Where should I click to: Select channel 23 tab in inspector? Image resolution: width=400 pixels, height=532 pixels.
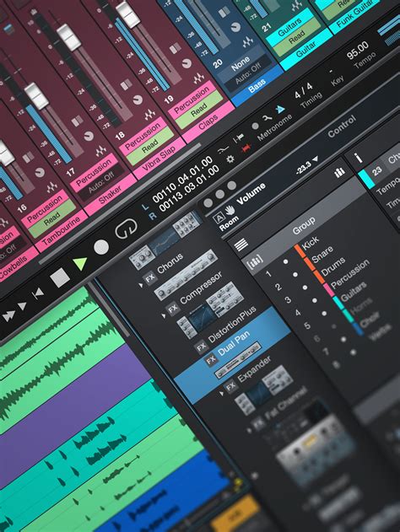point(376,170)
